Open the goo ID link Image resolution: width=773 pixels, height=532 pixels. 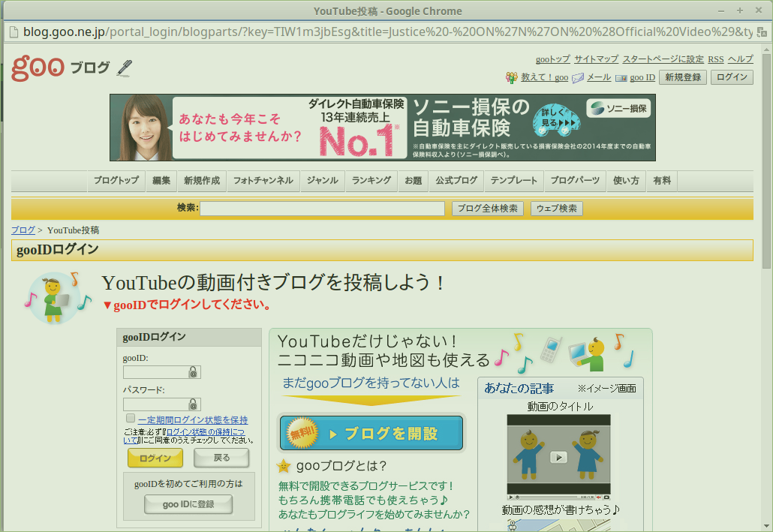(642, 77)
